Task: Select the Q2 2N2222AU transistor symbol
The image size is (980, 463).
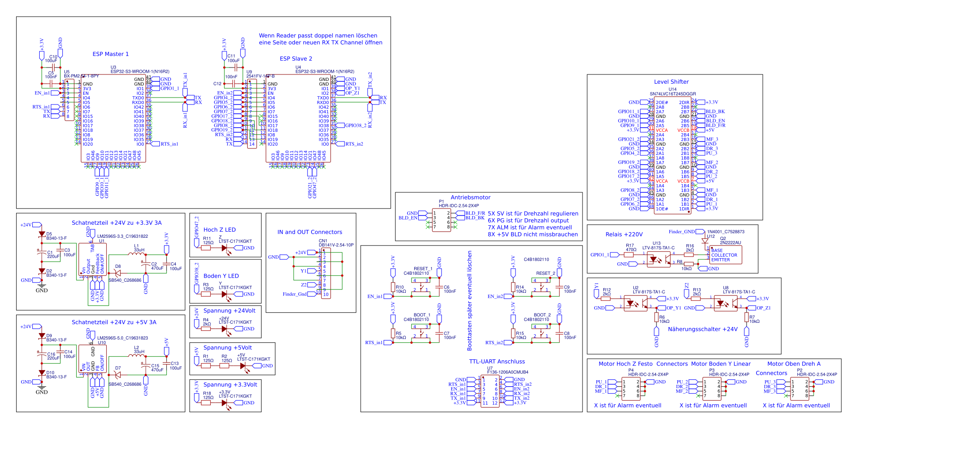Action: click(726, 255)
